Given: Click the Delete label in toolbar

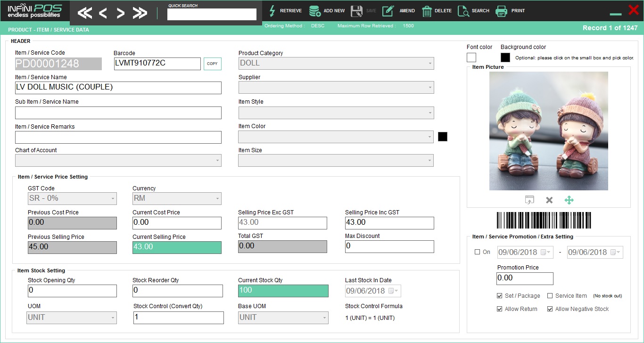Looking at the screenshot, I should [x=443, y=11].
